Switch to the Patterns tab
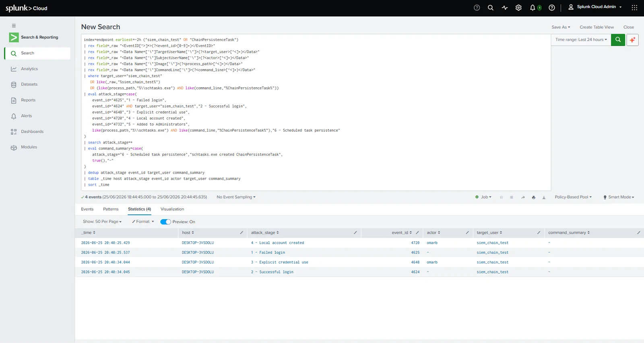This screenshot has width=644, height=343. [111, 209]
